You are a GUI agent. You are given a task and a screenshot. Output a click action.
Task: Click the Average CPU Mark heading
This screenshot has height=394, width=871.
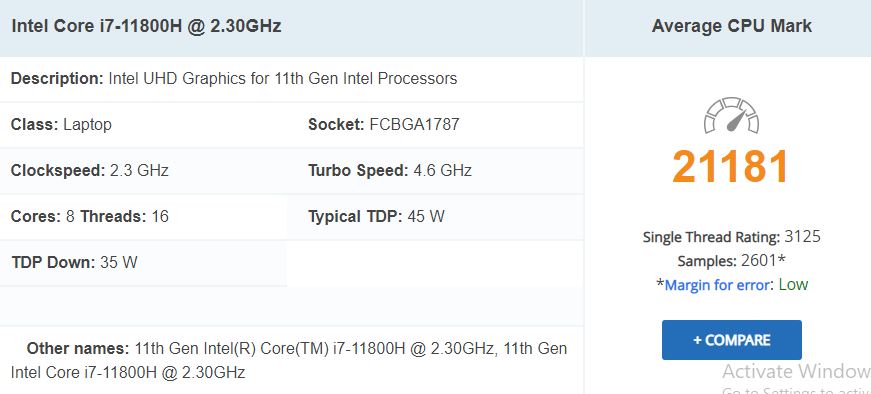pos(732,26)
